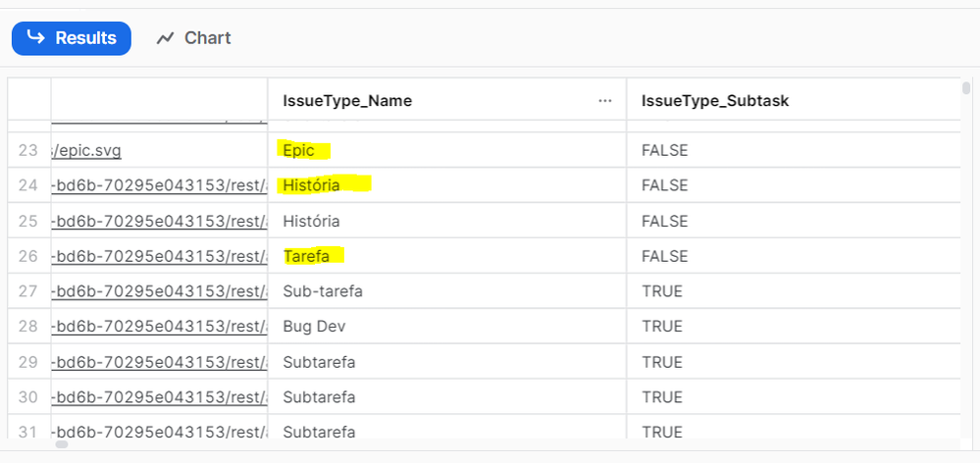
Task: Open the URL link in row 28
Action: [159, 327]
